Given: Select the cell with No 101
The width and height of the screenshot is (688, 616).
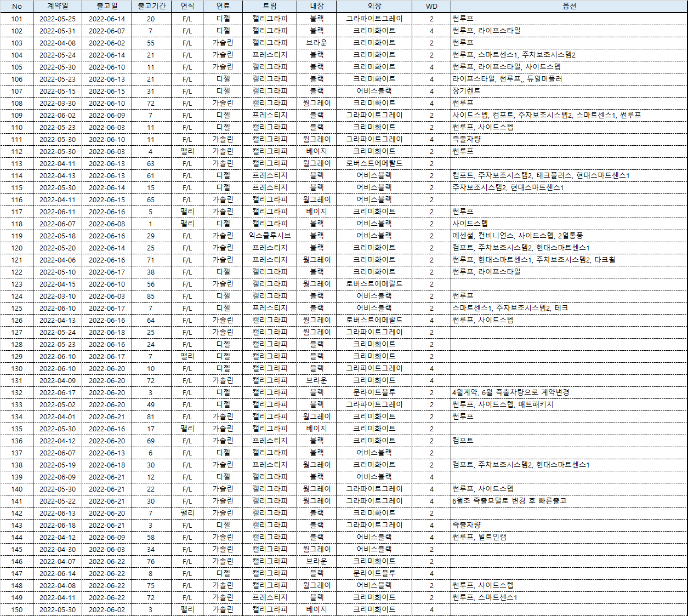Looking at the screenshot, I should pos(17,19).
